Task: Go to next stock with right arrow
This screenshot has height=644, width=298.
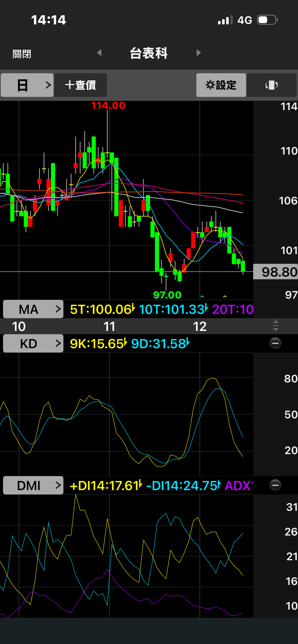Action: [199, 53]
